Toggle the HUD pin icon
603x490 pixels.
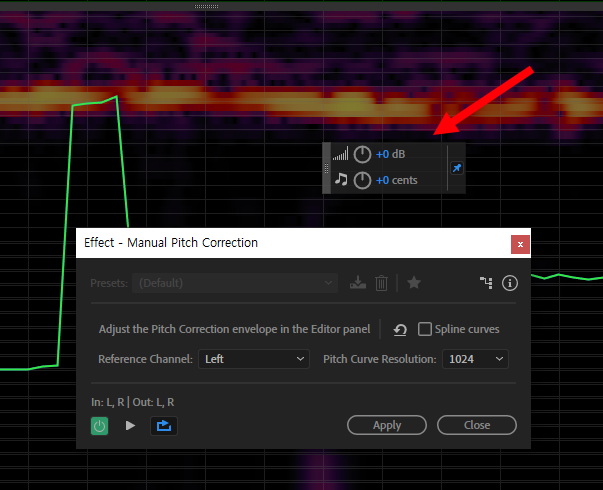point(456,168)
